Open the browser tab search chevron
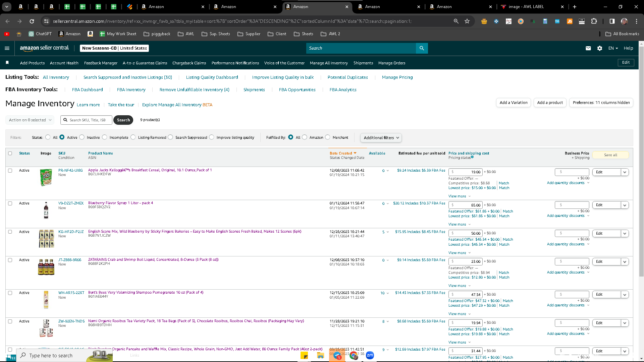Image resolution: width=644 pixels, height=362 pixels. click(x=7, y=7)
